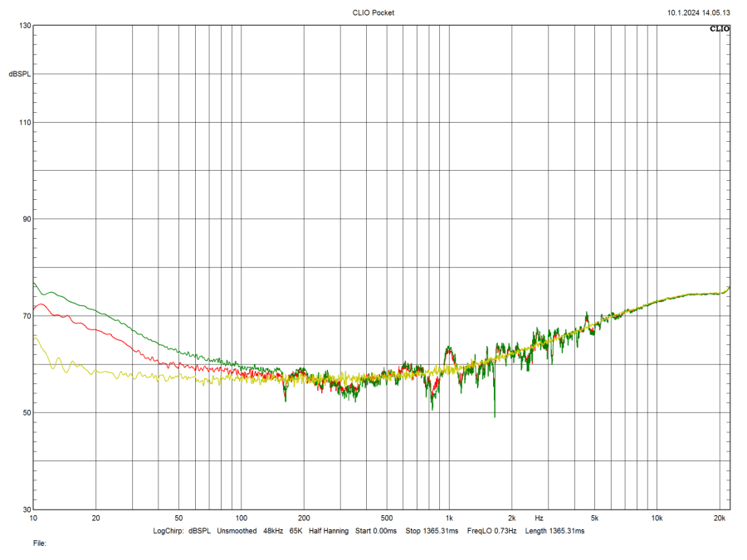Click the Hz frequency axis label

pos(540,515)
